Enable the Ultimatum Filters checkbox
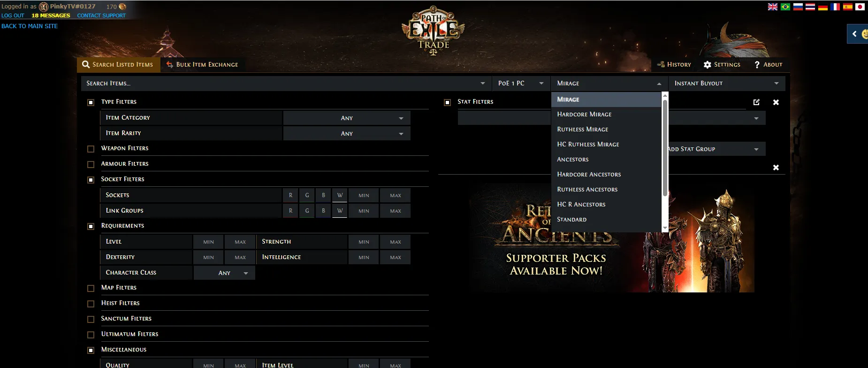 point(91,335)
